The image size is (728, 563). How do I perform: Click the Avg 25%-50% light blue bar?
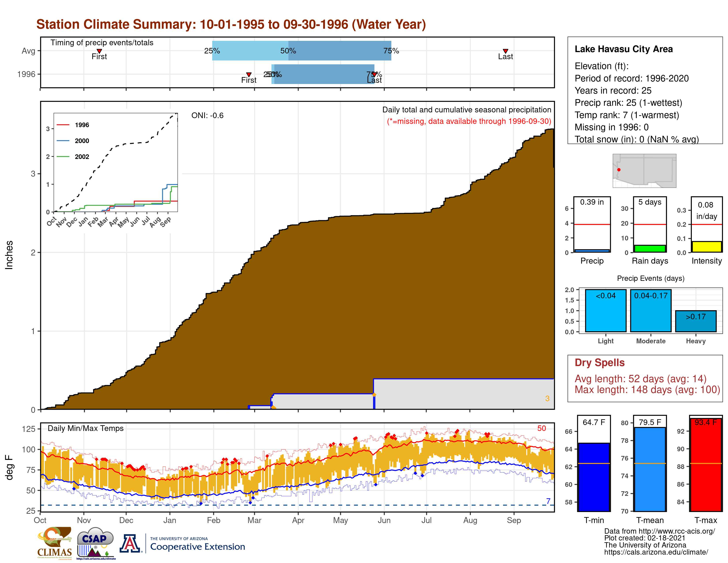[x=250, y=51]
